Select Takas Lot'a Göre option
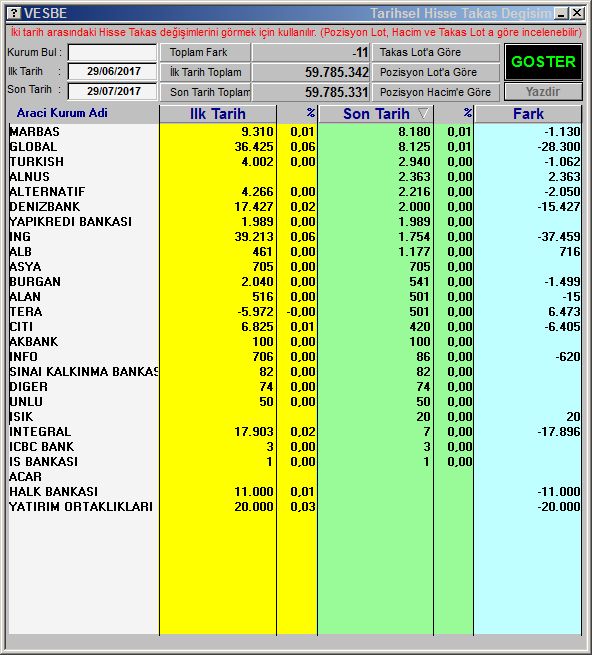 pyautogui.click(x=436, y=52)
